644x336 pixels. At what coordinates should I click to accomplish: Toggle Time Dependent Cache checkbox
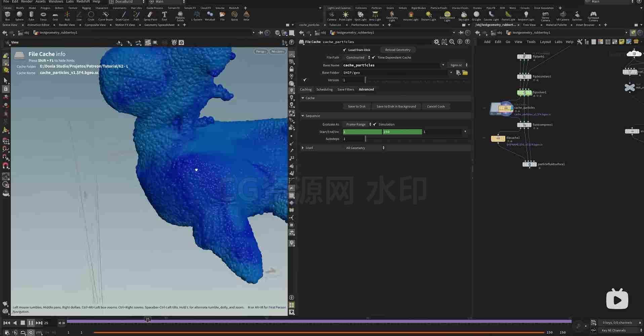tap(373, 57)
